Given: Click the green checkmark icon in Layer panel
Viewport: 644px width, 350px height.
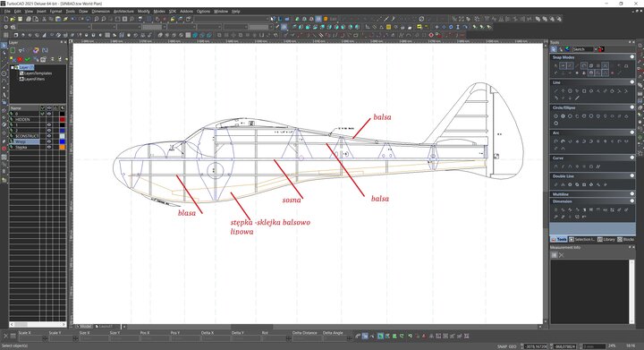Looking at the screenshot, I should 28,60.
